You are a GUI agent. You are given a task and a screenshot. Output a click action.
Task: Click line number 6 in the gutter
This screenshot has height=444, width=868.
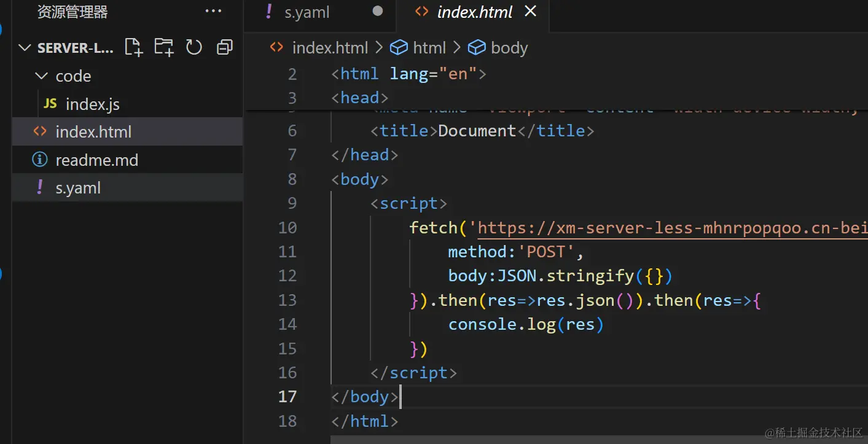click(292, 131)
